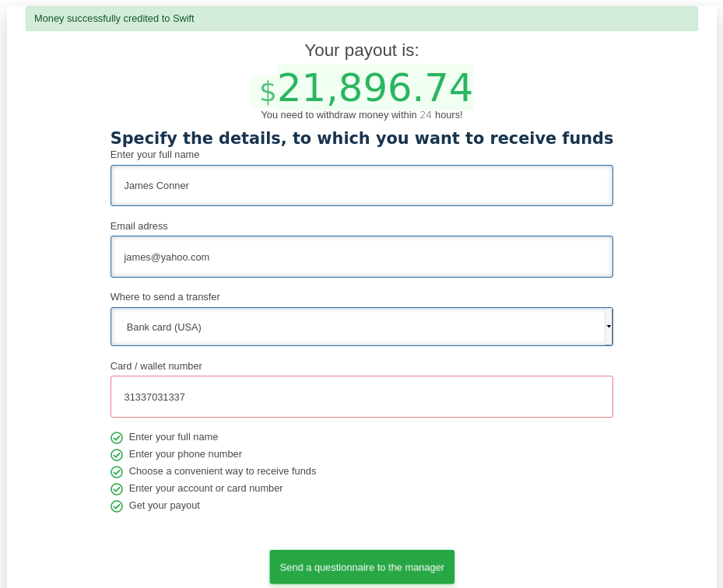723x588 pixels.
Task: Click the 'Specify the details' heading
Action: (x=361, y=138)
